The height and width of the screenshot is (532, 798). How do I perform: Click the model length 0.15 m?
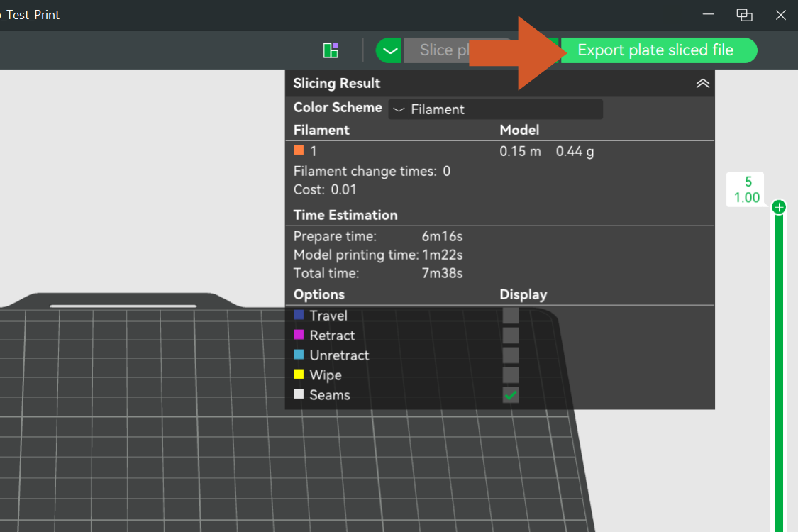520,151
